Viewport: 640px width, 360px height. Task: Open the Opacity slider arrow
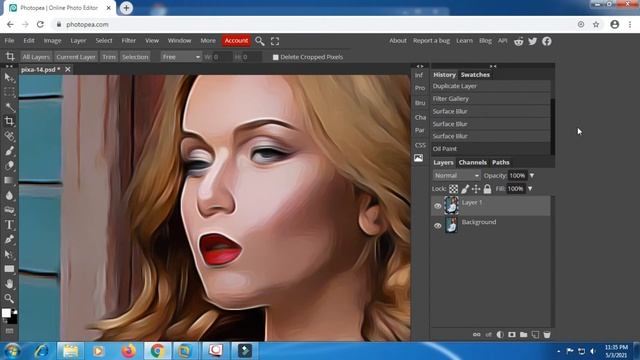click(x=532, y=176)
